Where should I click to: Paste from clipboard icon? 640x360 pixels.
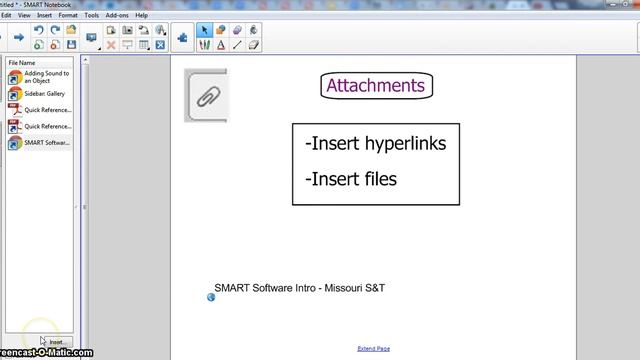(x=111, y=30)
